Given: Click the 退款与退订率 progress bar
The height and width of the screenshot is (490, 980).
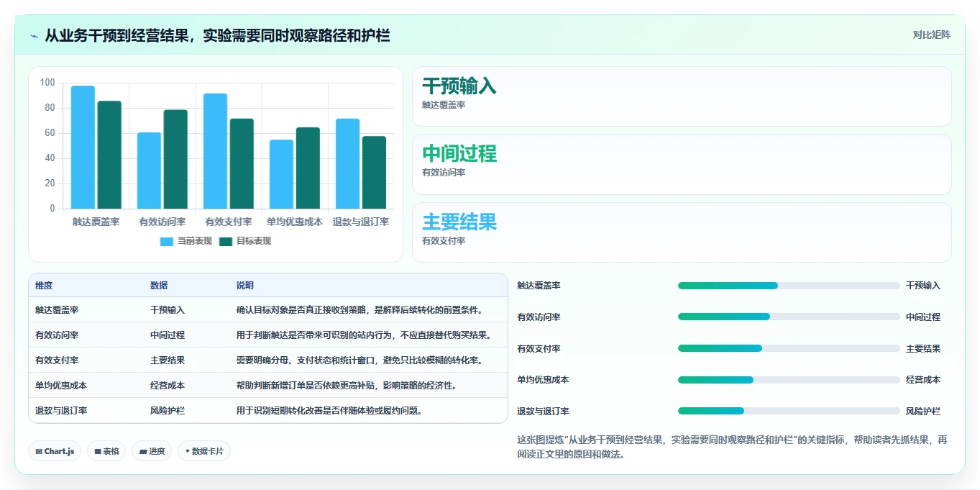Looking at the screenshot, I should click(x=789, y=411).
